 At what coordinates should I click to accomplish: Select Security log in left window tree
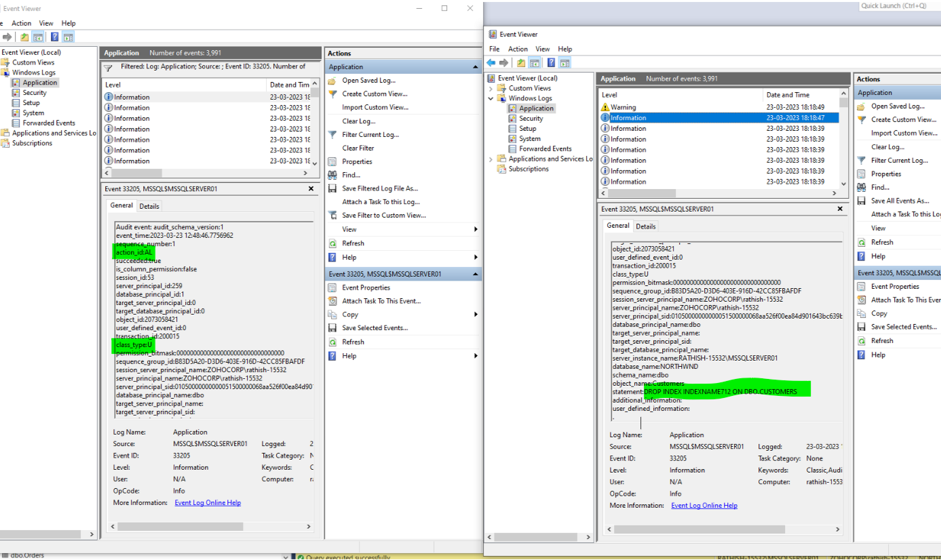pos(35,93)
